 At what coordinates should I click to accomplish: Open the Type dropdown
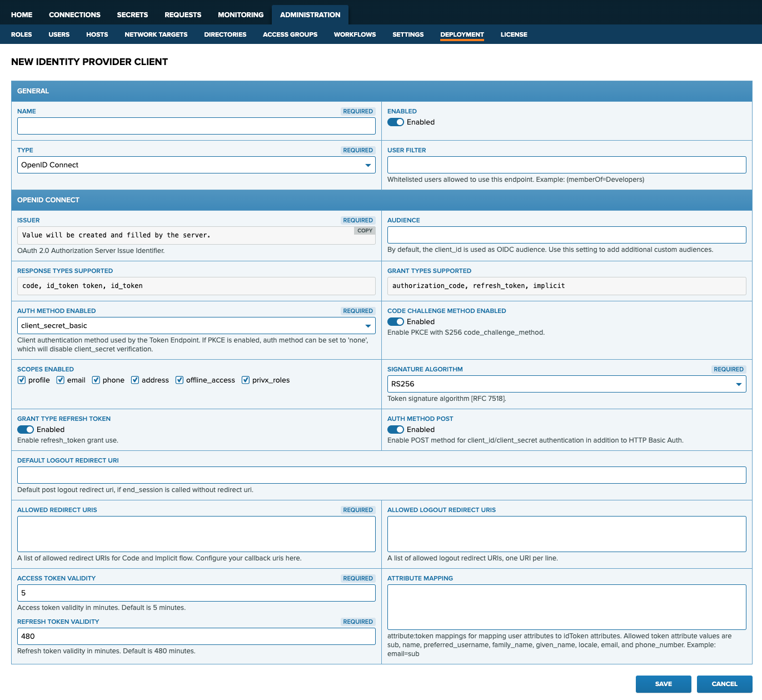(x=196, y=165)
